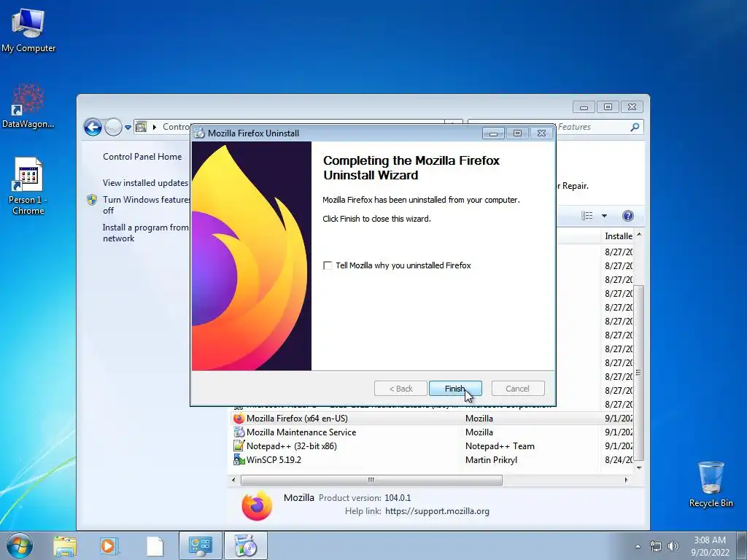The width and height of the screenshot is (747, 560).
Task: Open View installed updates link
Action: pyautogui.click(x=145, y=183)
